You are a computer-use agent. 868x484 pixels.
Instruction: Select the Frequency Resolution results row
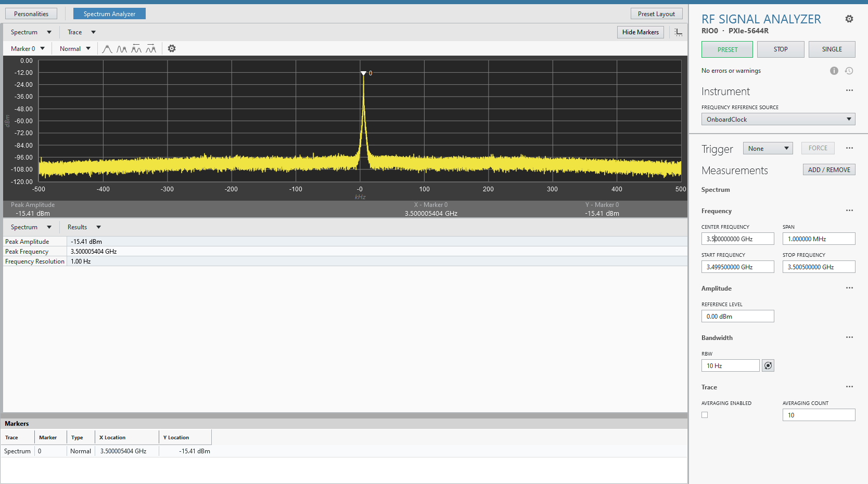tap(345, 261)
